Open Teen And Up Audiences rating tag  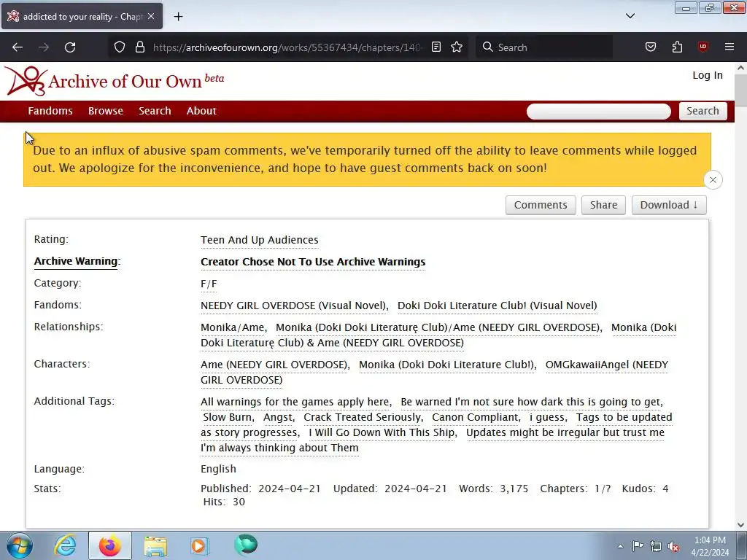259,240
